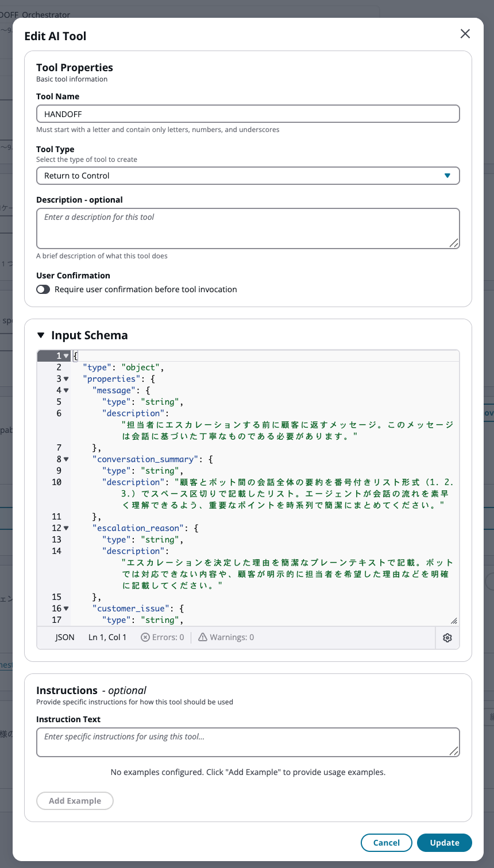
Task: Close the Edit AI Tool dialog
Action: click(465, 34)
